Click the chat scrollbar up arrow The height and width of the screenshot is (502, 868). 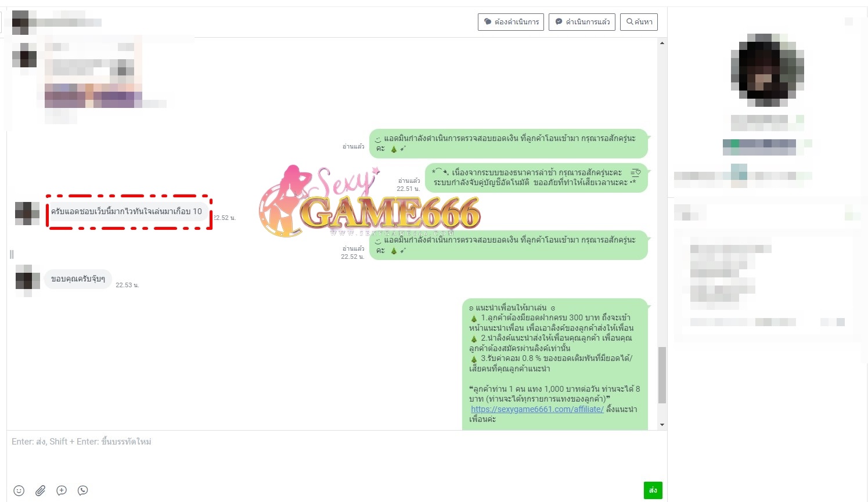[662, 44]
